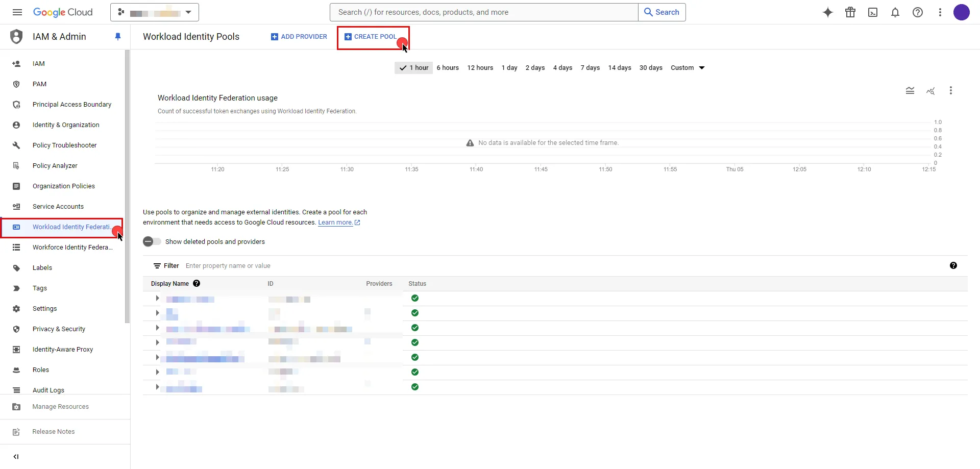The height and width of the screenshot is (469, 980).
Task: Toggle the chart legend view icon
Action: pyautogui.click(x=911, y=90)
